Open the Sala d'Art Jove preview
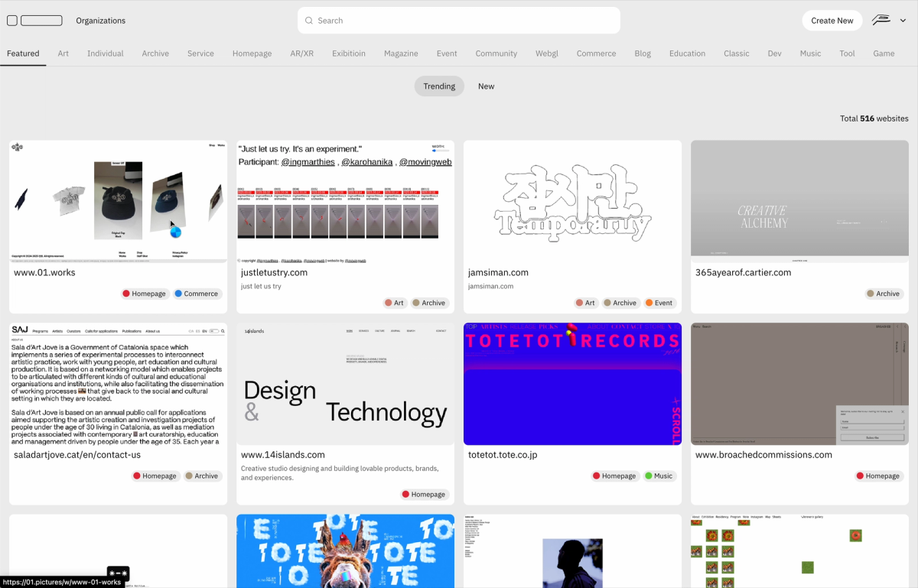The width and height of the screenshot is (918, 588). pyautogui.click(x=119, y=384)
